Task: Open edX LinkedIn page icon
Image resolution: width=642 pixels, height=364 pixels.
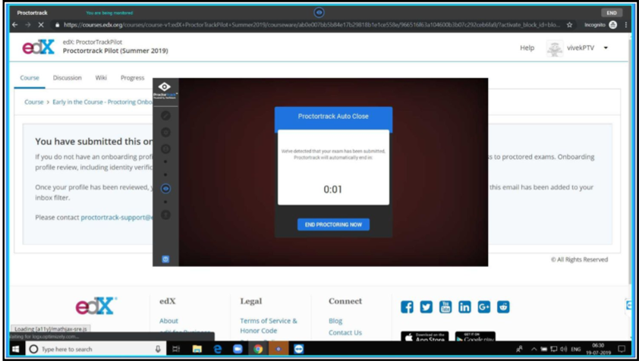Action: (x=464, y=307)
